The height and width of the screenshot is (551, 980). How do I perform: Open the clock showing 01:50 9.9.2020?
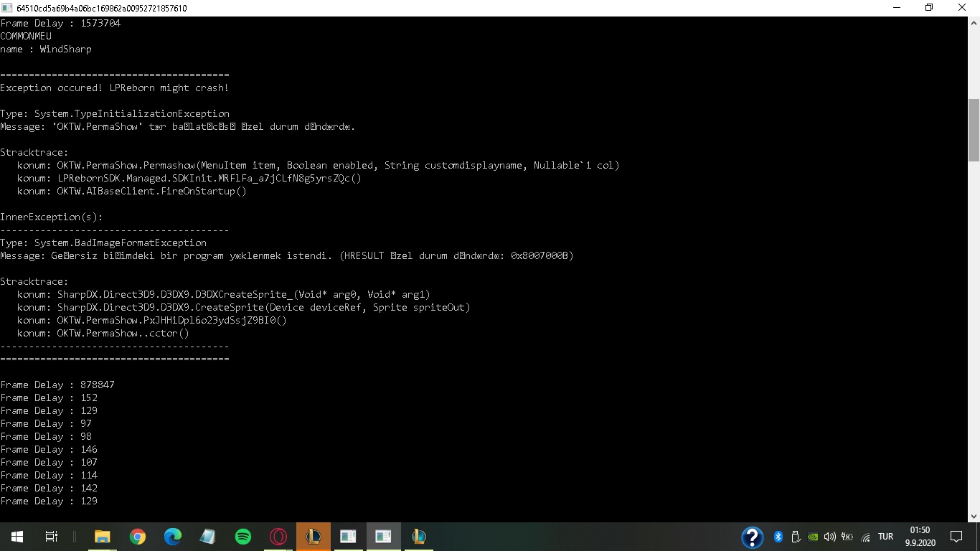coord(920,537)
